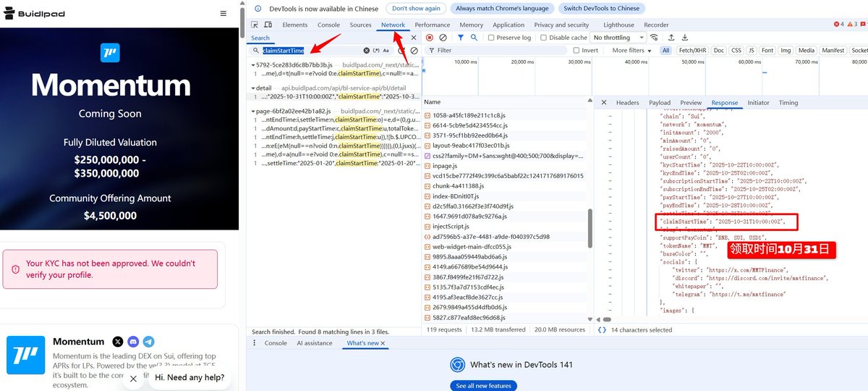Open the Timing tab of request
Image resolution: width=868 pixels, height=391 pixels.
coord(788,103)
